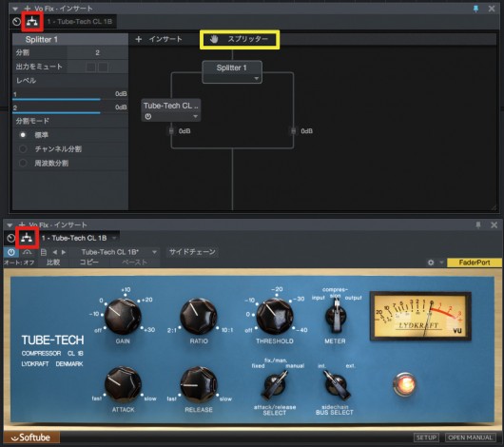Open the dropdown next to the 1 - Tube-Tech CL 1B tab
504x447 pixels.
114,238
